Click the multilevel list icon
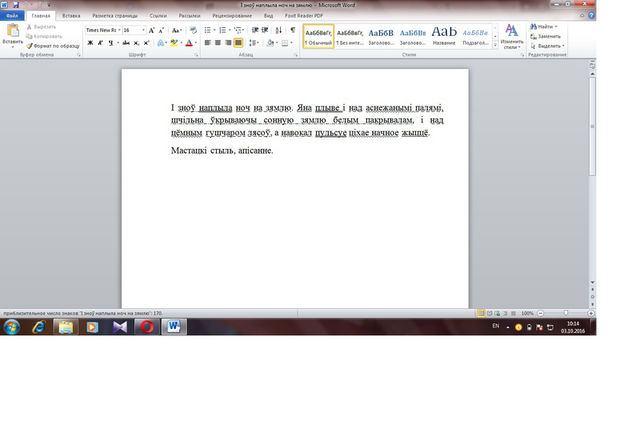The width and height of the screenshot is (640, 429). (x=238, y=30)
